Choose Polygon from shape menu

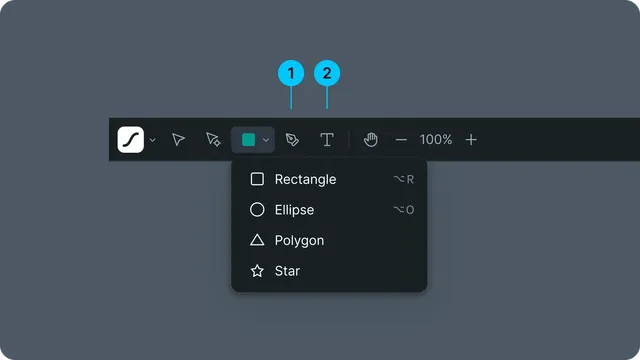329,240
